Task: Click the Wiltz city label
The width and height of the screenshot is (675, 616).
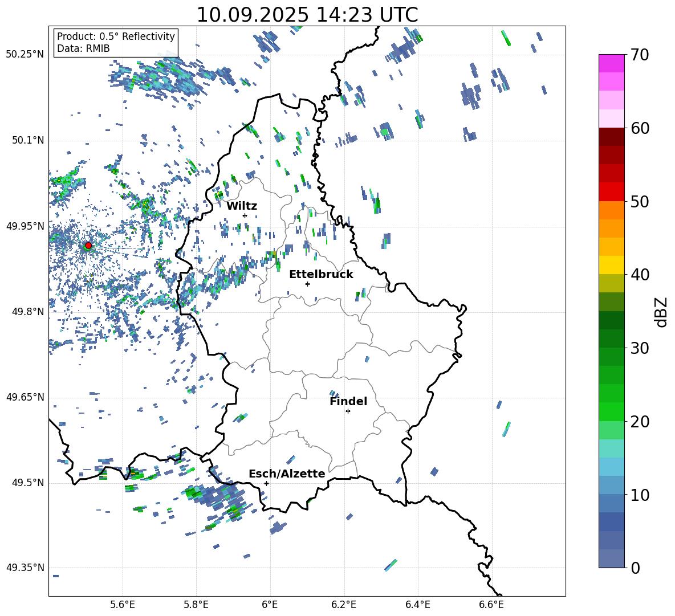Action: pyautogui.click(x=242, y=206)
